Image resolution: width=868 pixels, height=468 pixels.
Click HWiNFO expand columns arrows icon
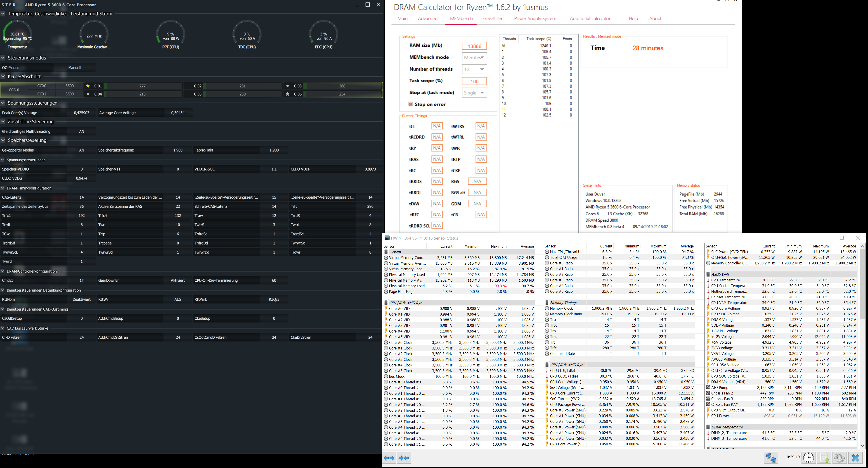coord(389,458)
